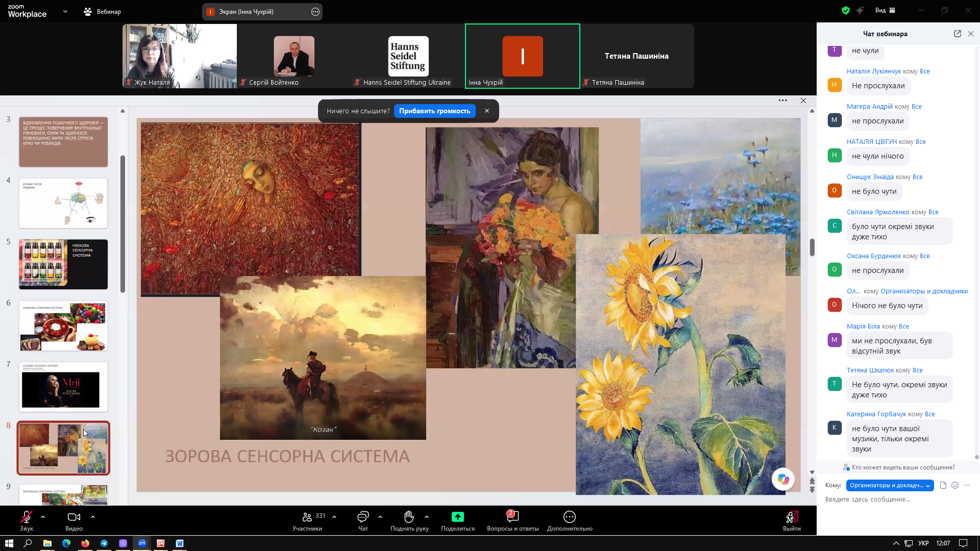Screen dimensions: 980x551
Task: Open the Вид view menu
Action: (885, 10)
